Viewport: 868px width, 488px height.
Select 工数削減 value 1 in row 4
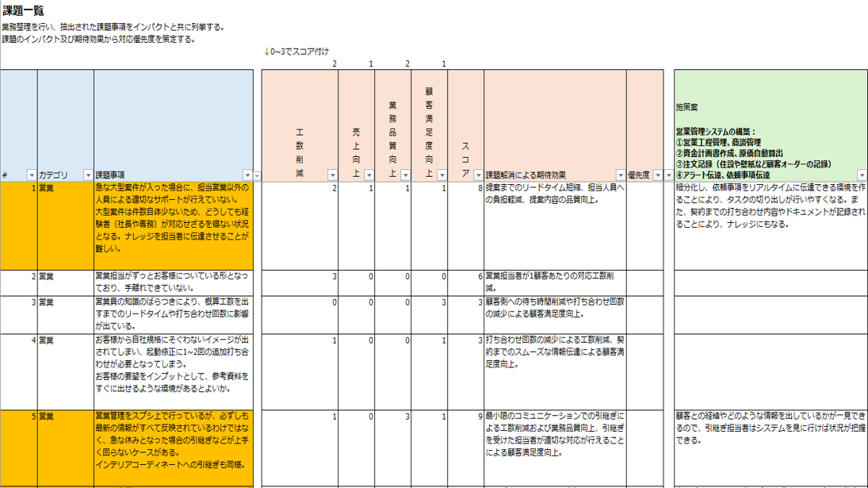click(x=300, y=372)
